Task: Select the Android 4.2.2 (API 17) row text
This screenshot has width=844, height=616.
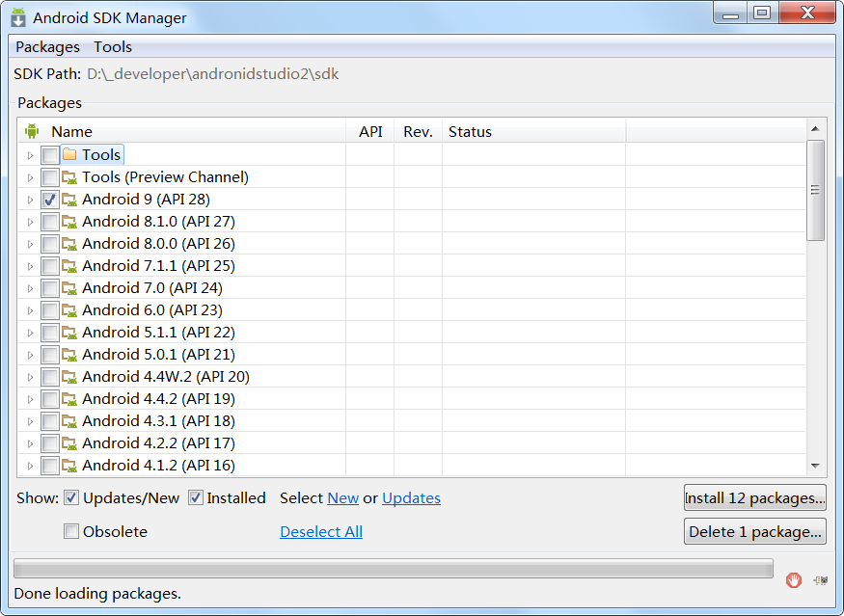Action: pyautogui.click(x=158, y=443)
